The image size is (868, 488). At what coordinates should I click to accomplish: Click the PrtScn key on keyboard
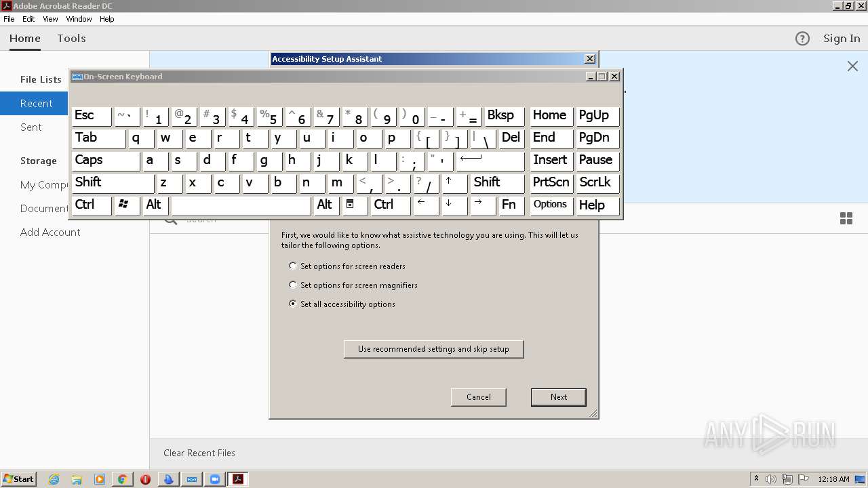pos(551,183)
